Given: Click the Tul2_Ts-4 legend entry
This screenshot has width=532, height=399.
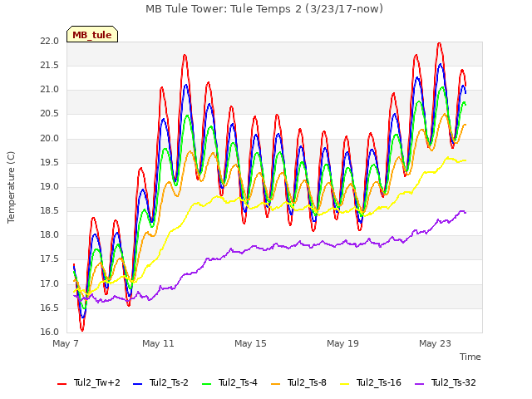Looking at the screenshot, I should [x=229, y=382].
